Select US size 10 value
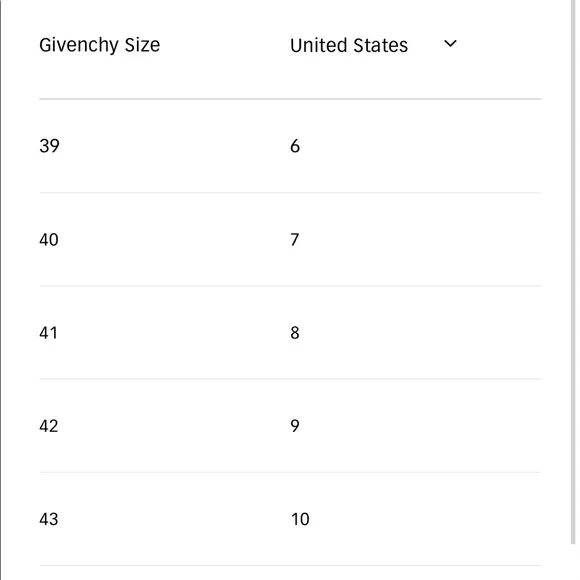 tap(300, 519)
